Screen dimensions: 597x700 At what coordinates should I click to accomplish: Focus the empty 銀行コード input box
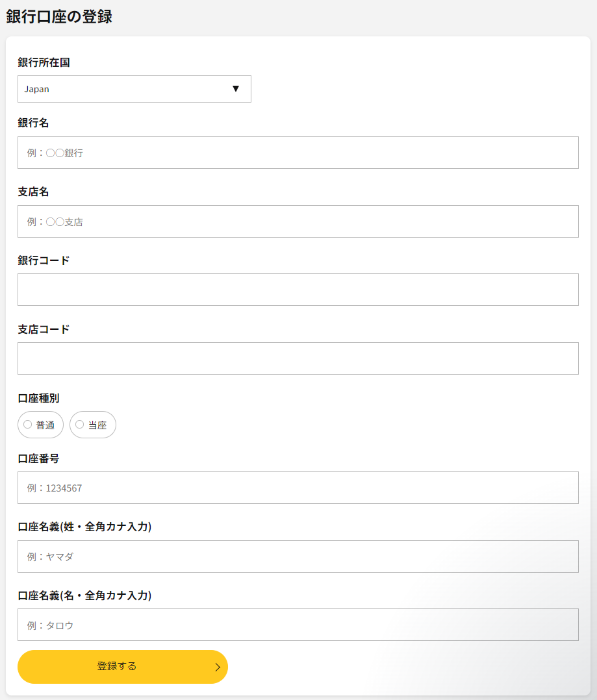298,290
